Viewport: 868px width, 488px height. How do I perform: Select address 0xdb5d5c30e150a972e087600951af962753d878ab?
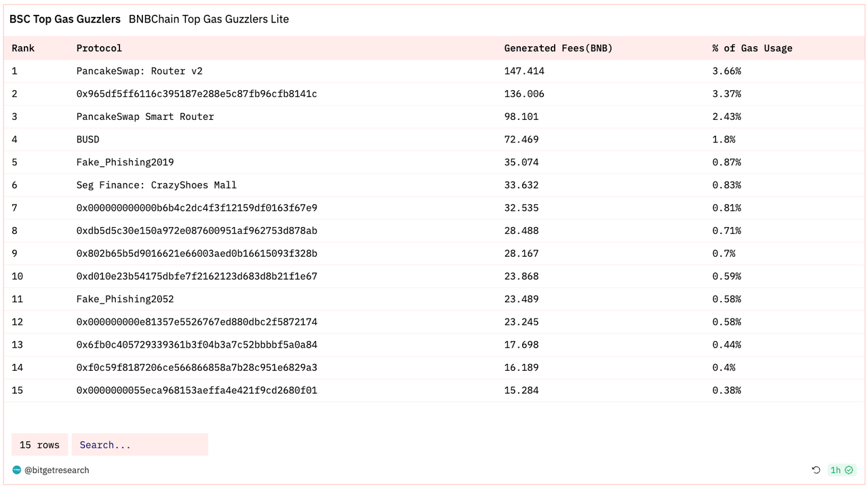(197, 230)
